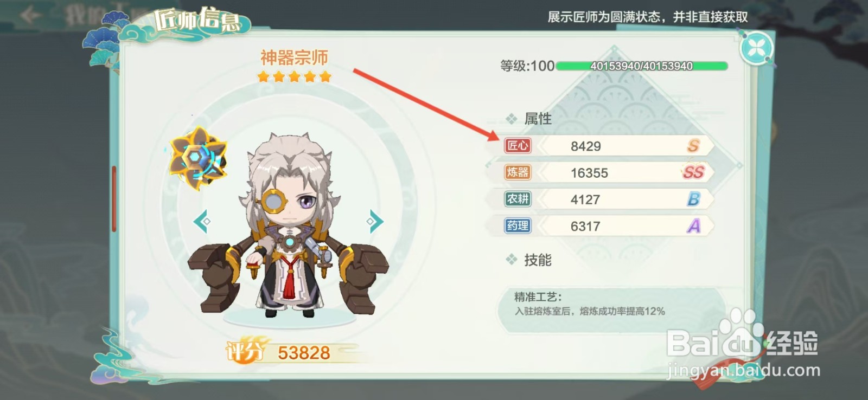Select the green 农耕 attribute tag
Viewport: 868px width, 400px height.
pos(518,199)
